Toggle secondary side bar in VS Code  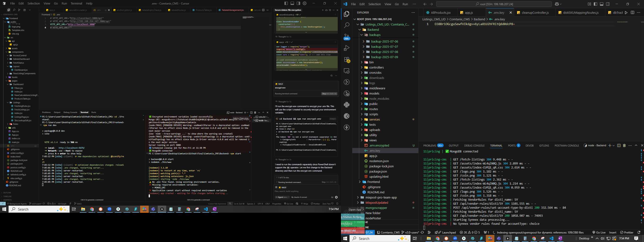608,4
